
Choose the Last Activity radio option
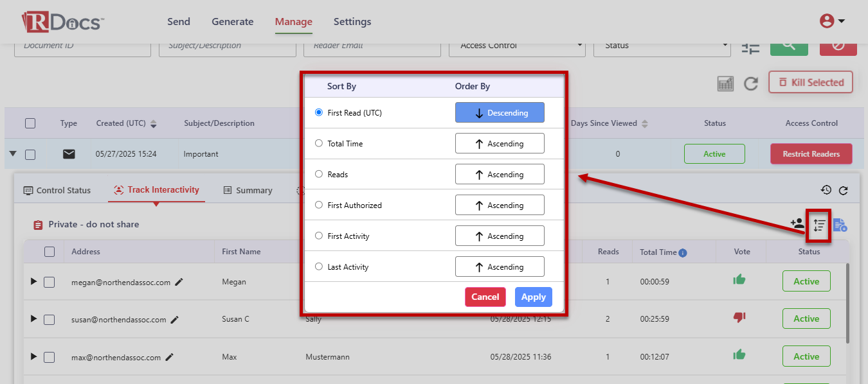(319, 267)
